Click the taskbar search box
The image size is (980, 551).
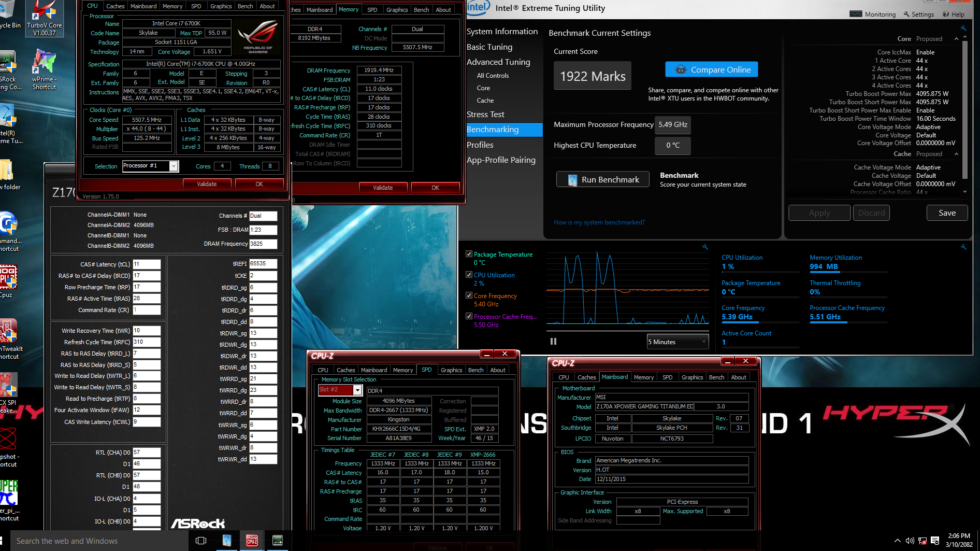(x=98, y=541)
